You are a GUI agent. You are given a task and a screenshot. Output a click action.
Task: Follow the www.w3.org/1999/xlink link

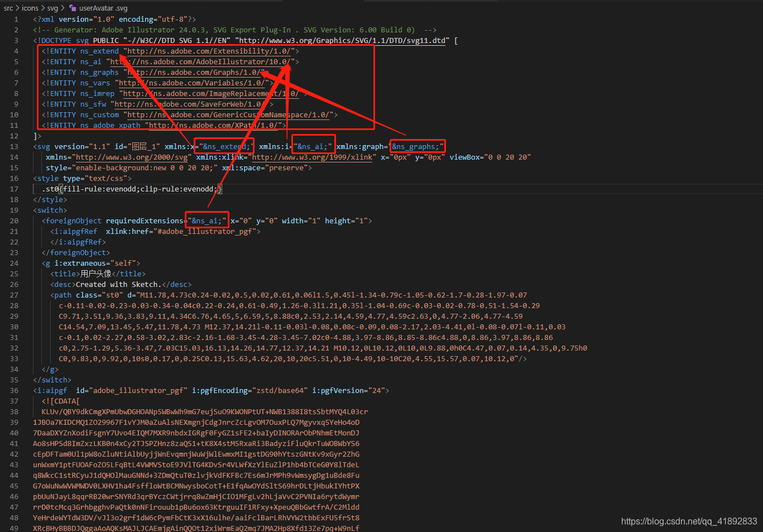click(312, 157)
